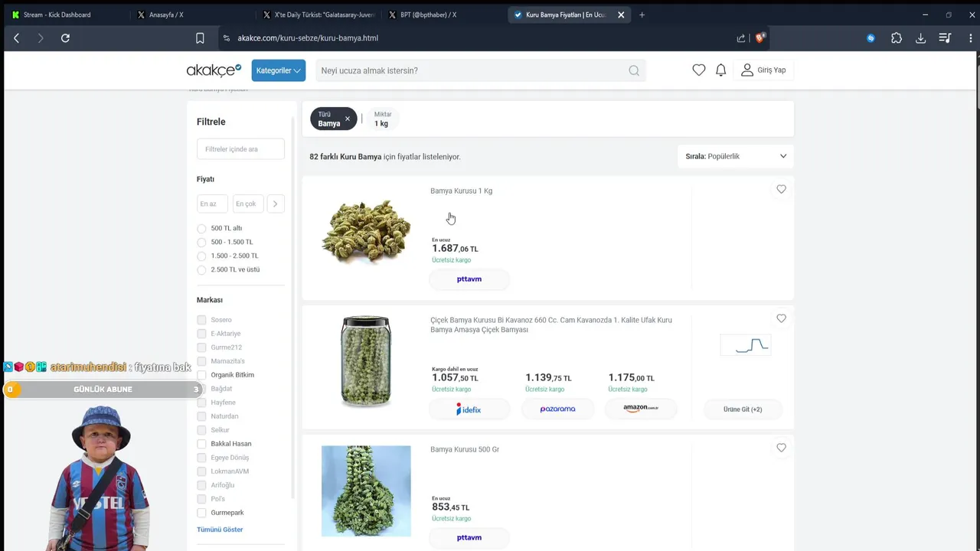980x551 pixels.
Task: Open Çiçek Bamya Kurusu Bi Kavanoz title
Action: 551,324
